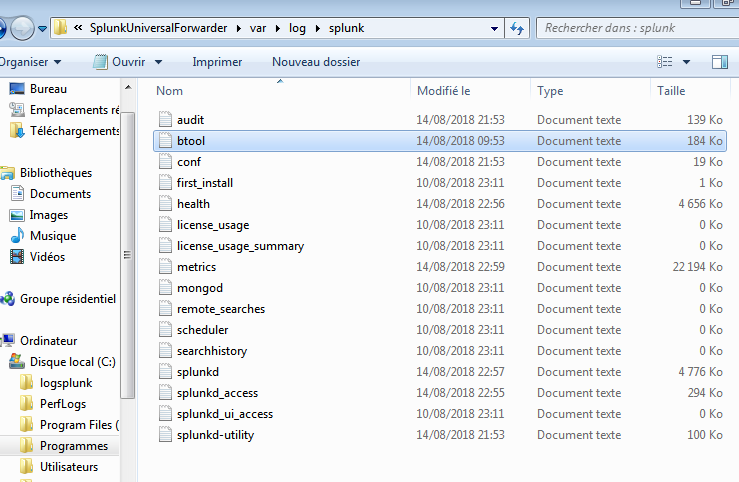
Task: Select the health file icon
Action: click(x=165, y=204)
